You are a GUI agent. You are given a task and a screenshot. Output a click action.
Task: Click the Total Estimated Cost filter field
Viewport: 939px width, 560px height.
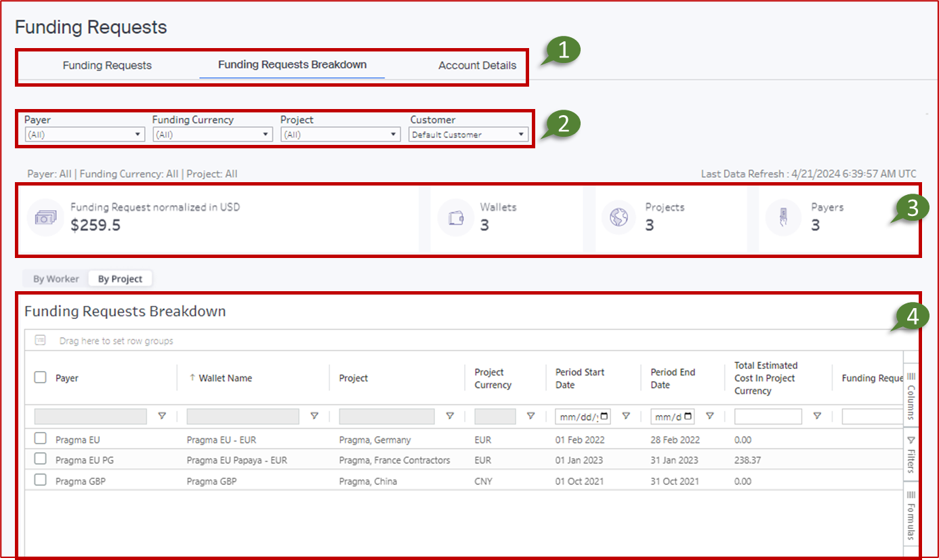tap(768, 416)
